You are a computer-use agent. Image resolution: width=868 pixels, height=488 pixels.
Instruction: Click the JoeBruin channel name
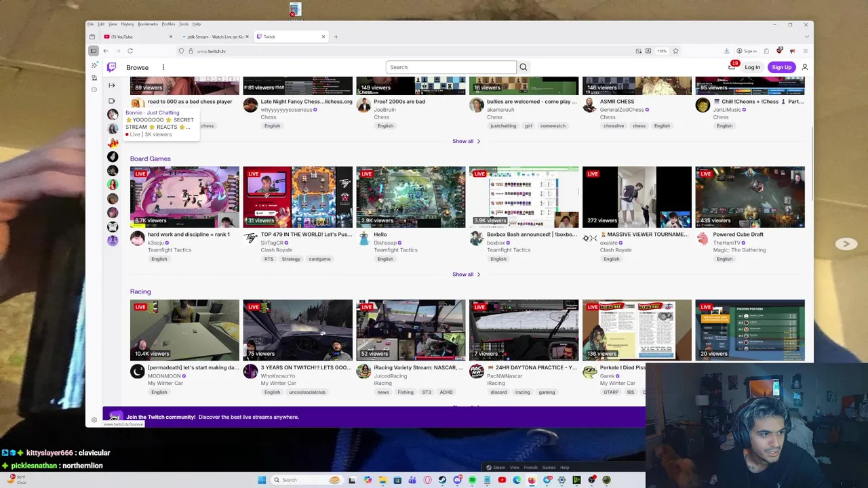(x=384, y=110)
